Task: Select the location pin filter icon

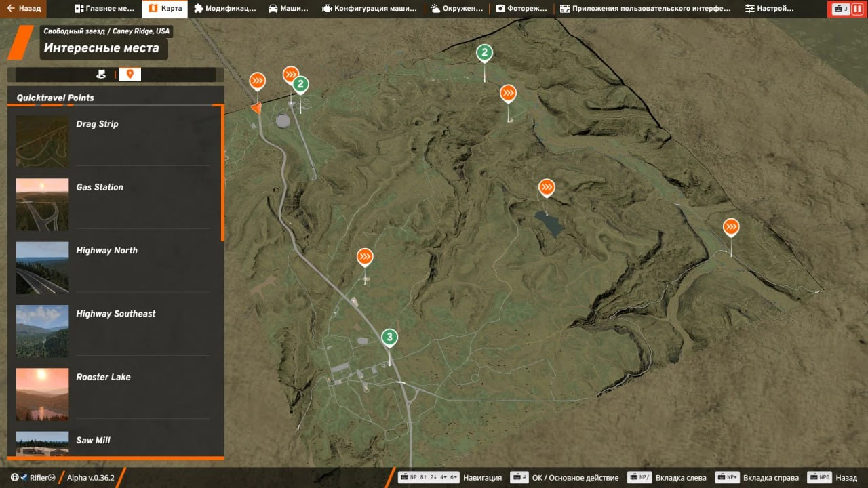Action: (130, 75)
